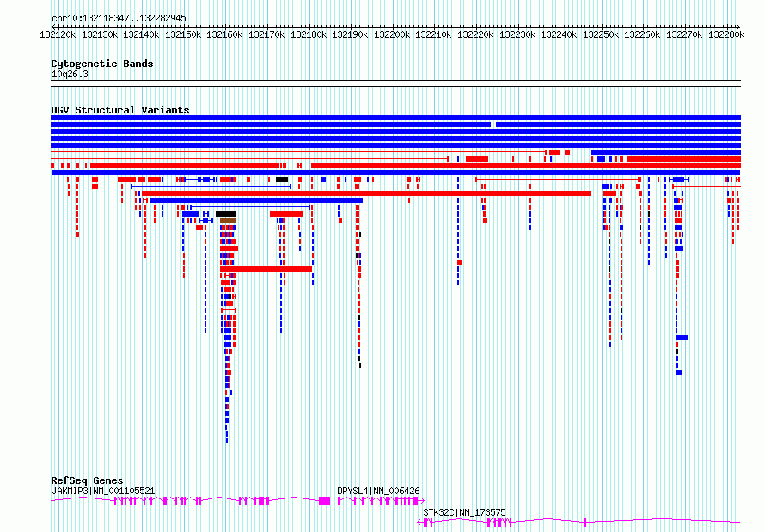Click the black variant bar above the brown bar
The height and width of the screenshot is (532, 765).
225,214
